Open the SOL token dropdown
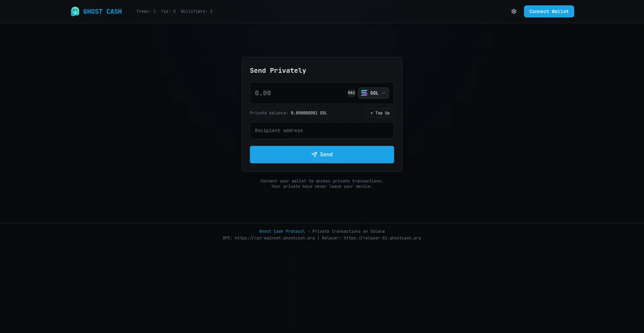The width and height of the screenshot is (644, 333). (373, 93)
